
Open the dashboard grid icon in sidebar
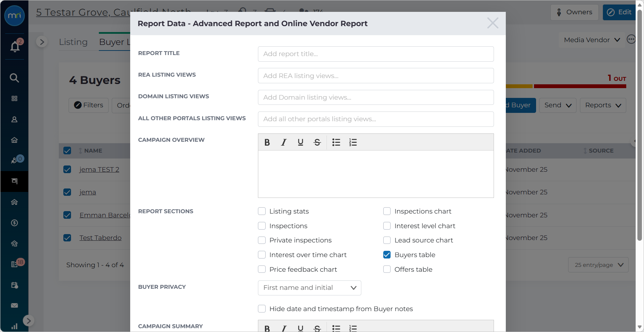(14, 99)
